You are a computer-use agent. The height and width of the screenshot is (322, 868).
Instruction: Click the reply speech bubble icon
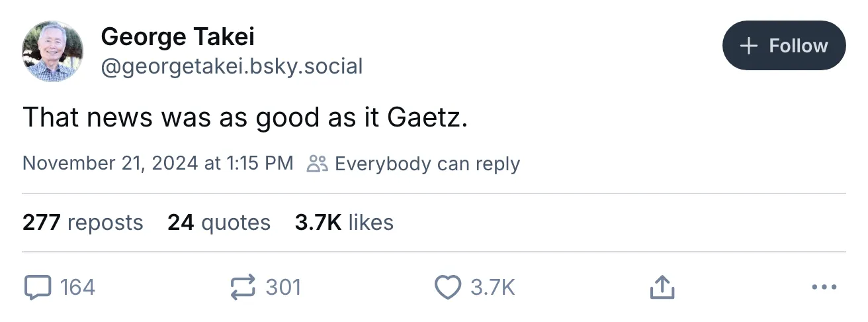click(37, 288)
